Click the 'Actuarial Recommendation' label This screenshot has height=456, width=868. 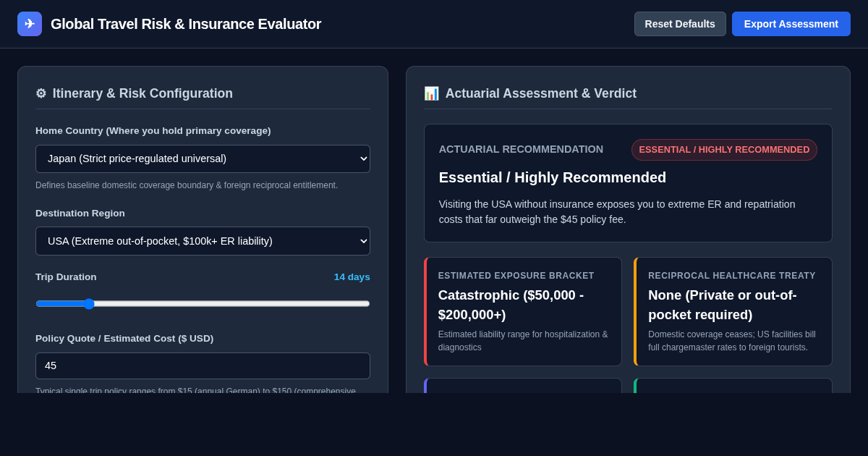pos(521,149)
